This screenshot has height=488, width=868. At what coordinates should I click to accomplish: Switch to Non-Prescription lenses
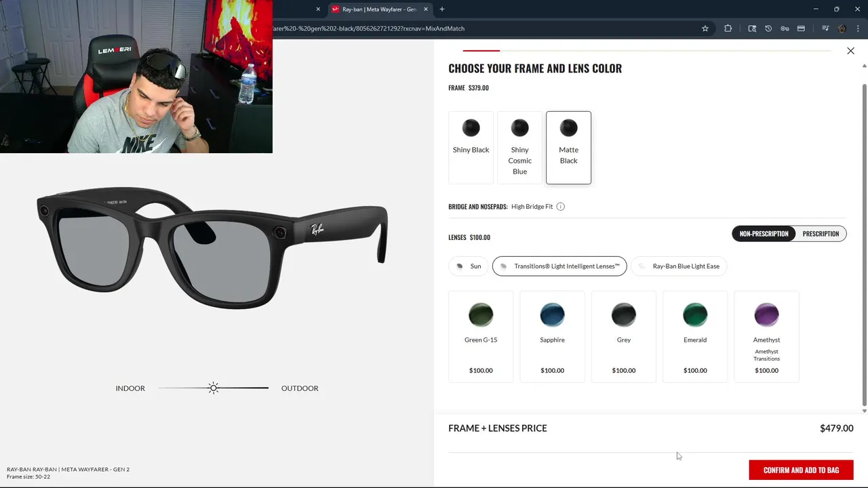coord(764,234)
